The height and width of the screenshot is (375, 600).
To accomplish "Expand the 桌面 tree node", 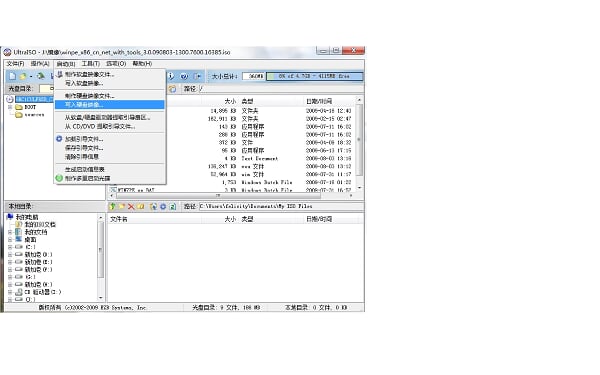I will click(x=10, y=239).
